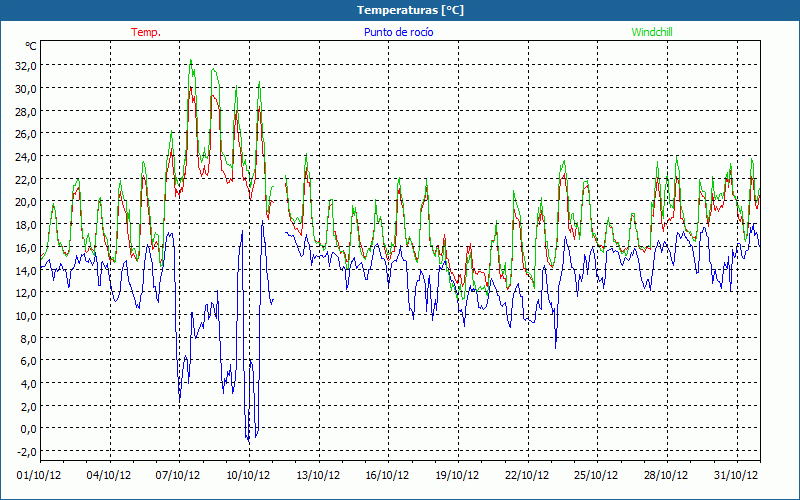Select the 6,0 y-axis value
Screen dimensions: 800x500
[29, 361]
